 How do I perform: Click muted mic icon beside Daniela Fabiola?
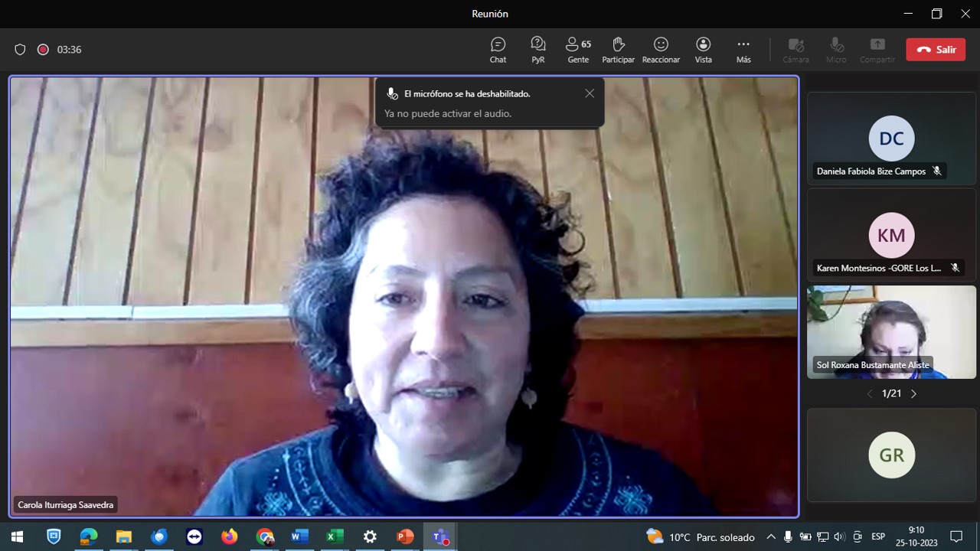936,171
